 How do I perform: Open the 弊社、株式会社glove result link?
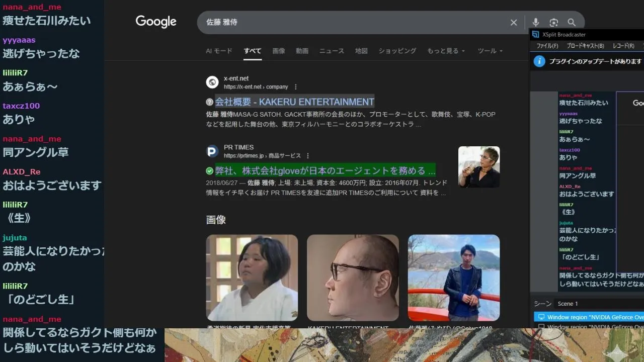(x=326, y=170)
